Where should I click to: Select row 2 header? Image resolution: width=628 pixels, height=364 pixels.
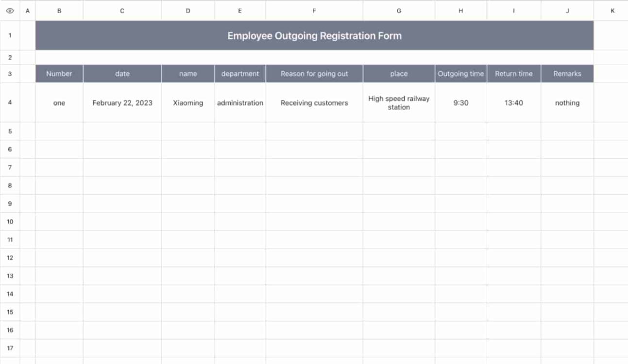(10, 57)
